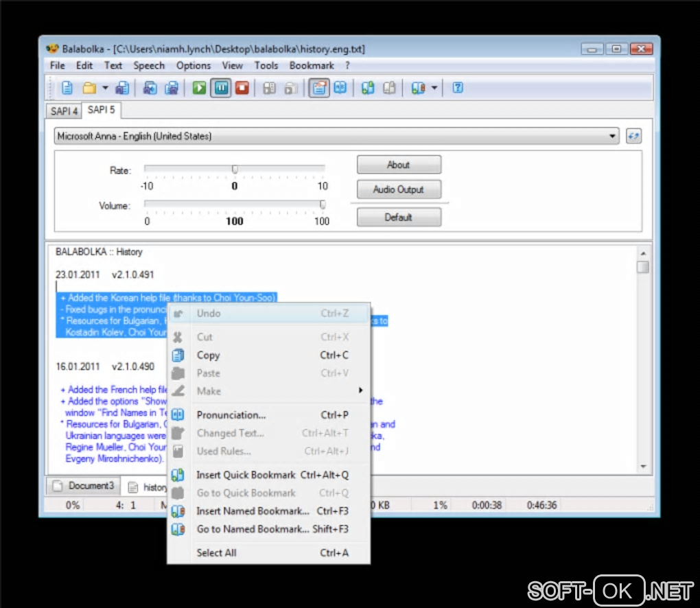Click the Help question mark toolbar icon
700x608 pixels.
coord(458,88)
